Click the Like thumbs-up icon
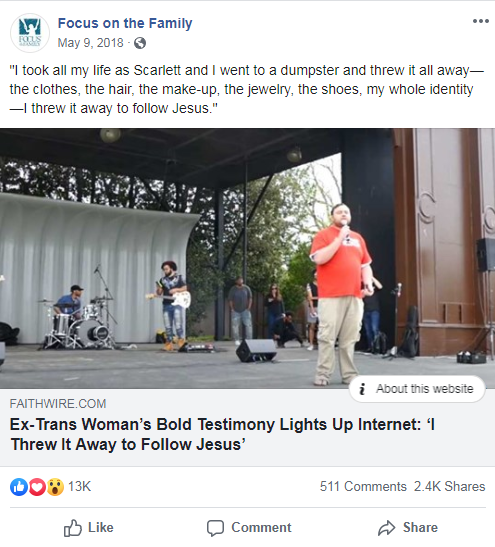Viewport: 495px width, 547px height. (73, 528)
